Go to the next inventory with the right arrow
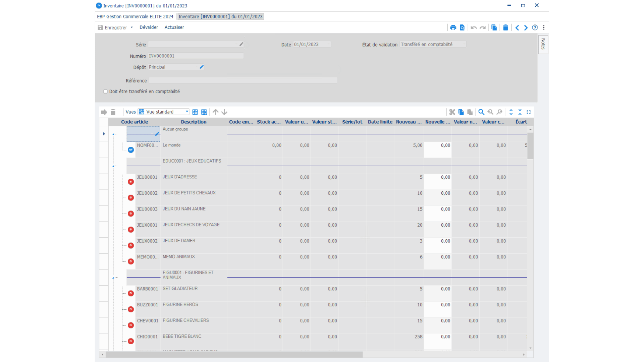644x362 pixels. click(x=526, y=27)
